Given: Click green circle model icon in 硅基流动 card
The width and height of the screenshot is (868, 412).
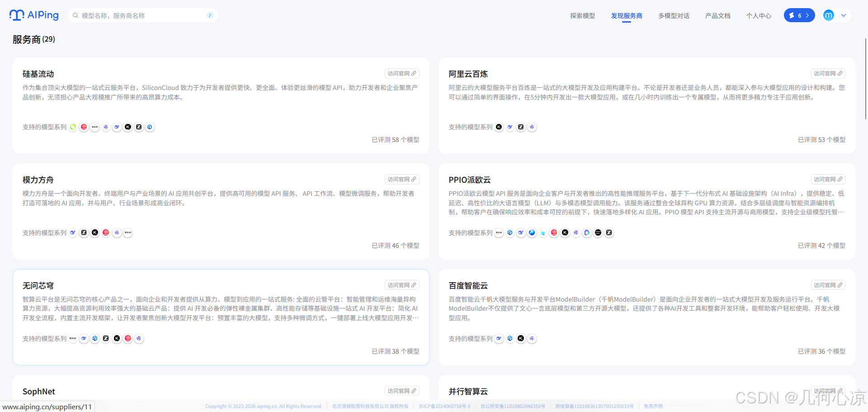Looking at the screenshot, I should click(73, 127).
